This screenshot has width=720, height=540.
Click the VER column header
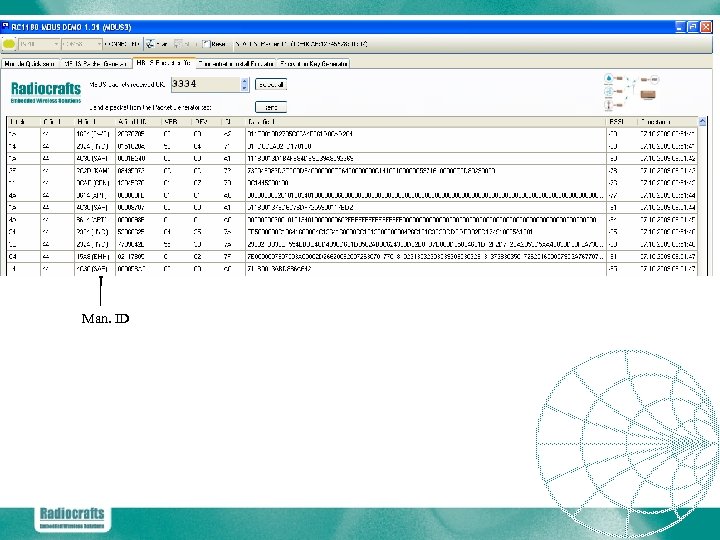point(176,122)
